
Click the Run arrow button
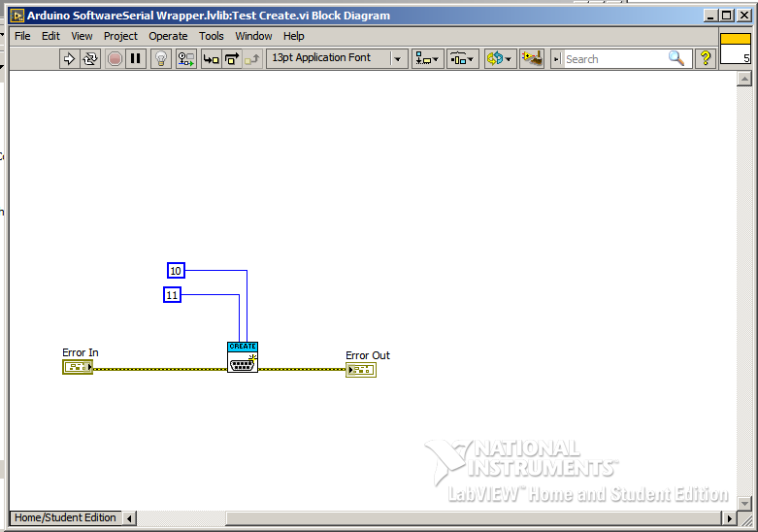pyautogui.click(x=69, y=59)
